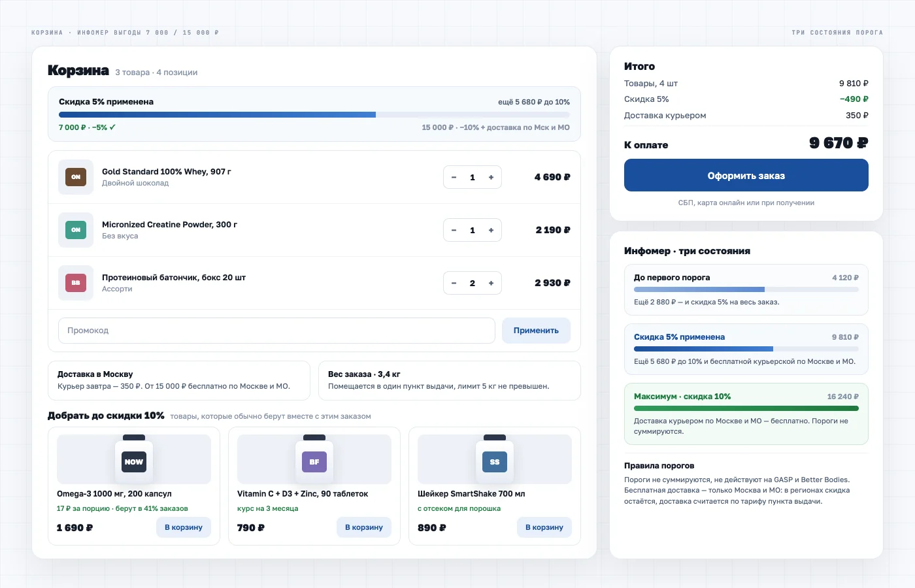915x588 pixels.
Task: Click the Шейкер SmartShake 700 мл title
Action: [x=471, y=494]
